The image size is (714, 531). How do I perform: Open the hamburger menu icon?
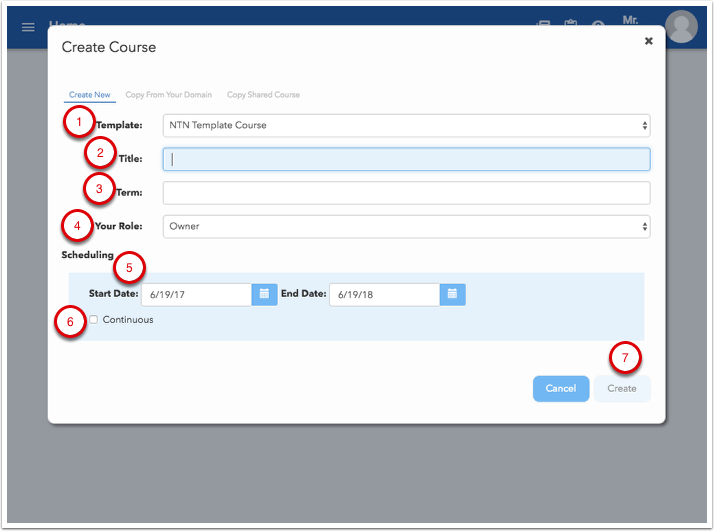pyautogui.click(x=28, y=27)
